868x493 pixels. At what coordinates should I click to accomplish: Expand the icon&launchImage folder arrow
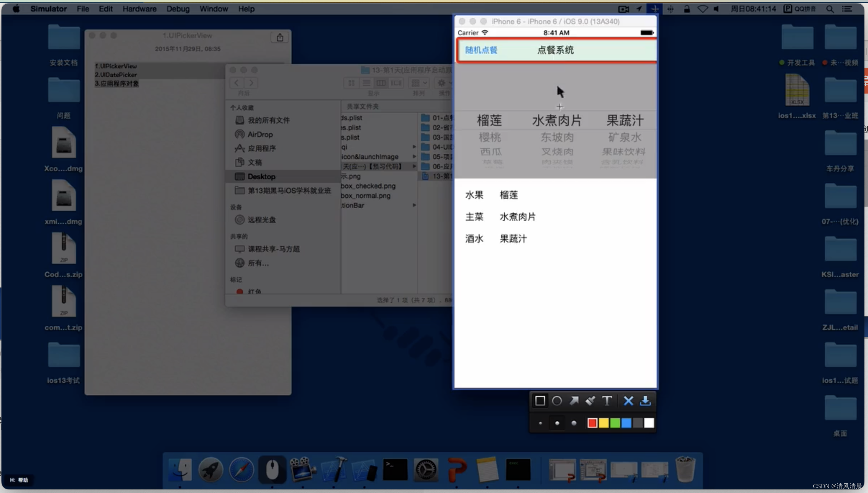414,157
